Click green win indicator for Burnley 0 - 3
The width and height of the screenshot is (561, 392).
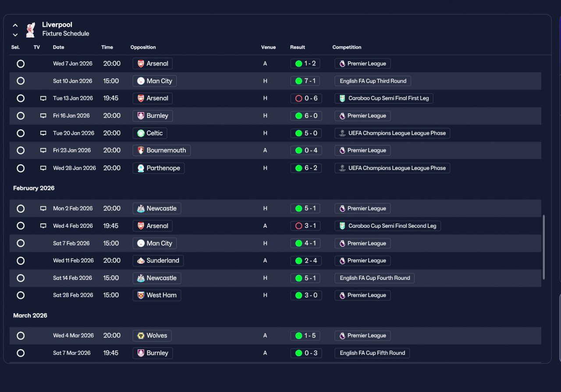299,353
